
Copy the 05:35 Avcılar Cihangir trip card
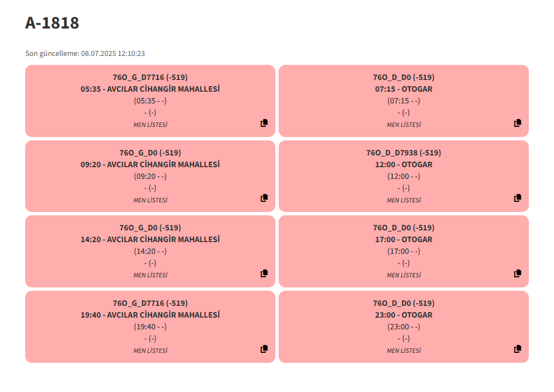[264, 123]
